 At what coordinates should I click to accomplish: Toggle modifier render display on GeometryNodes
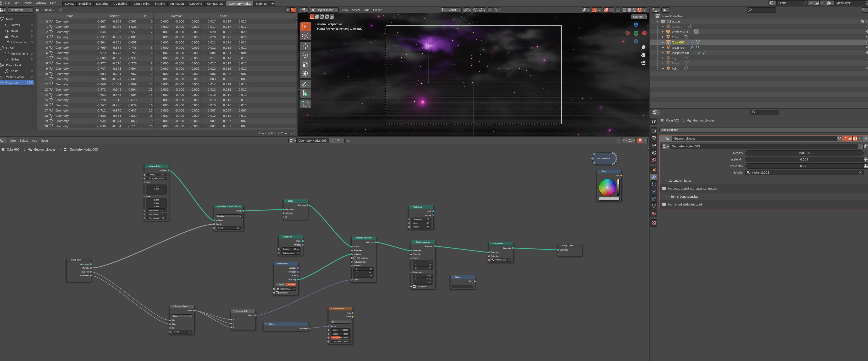tap(855, 138)
